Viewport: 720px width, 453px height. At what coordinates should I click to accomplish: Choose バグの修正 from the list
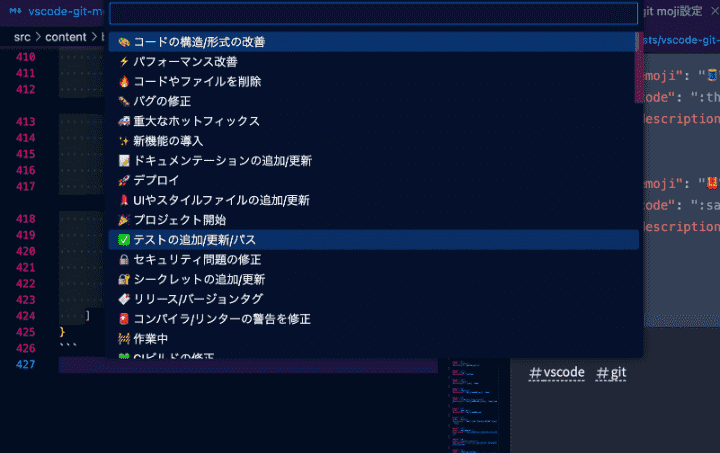point(372,101)
